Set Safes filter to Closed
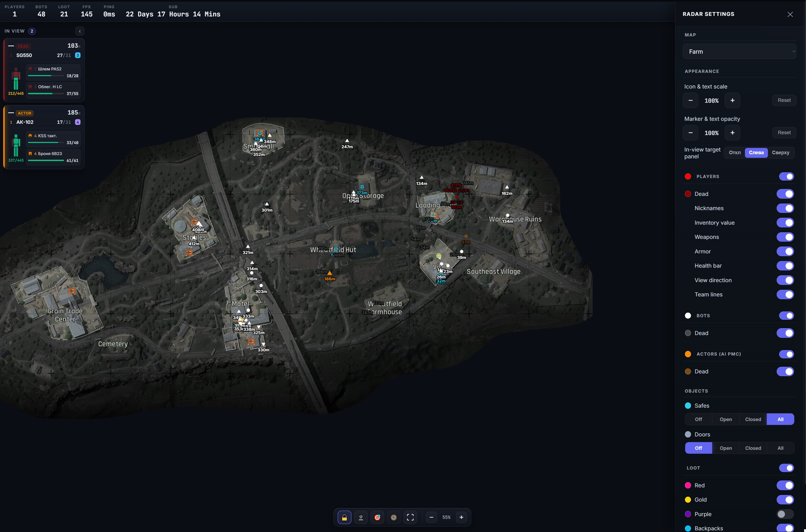 click(753, 419)
